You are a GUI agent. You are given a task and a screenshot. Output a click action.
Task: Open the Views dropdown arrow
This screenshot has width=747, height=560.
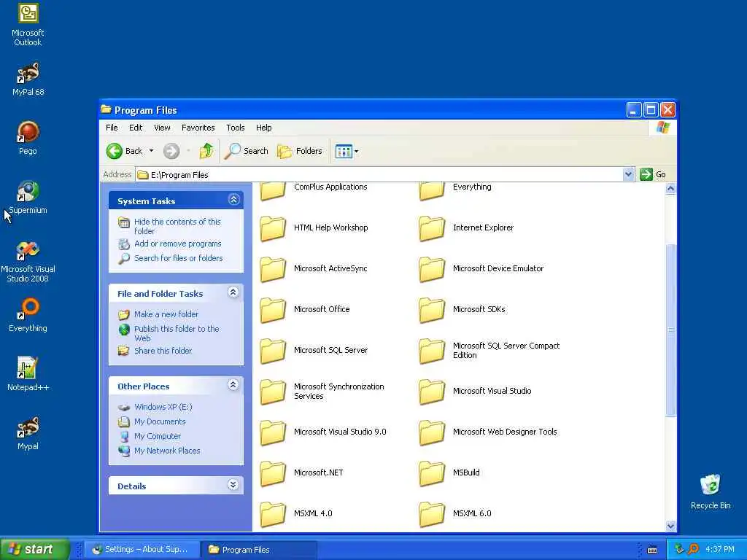tap(356, 152)
